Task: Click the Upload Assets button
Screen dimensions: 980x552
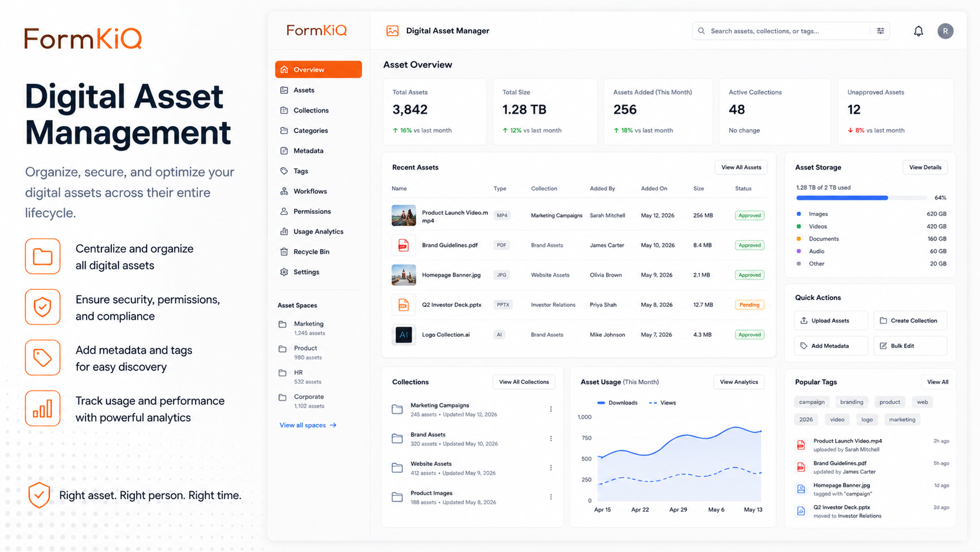Action: pos(830,320)
